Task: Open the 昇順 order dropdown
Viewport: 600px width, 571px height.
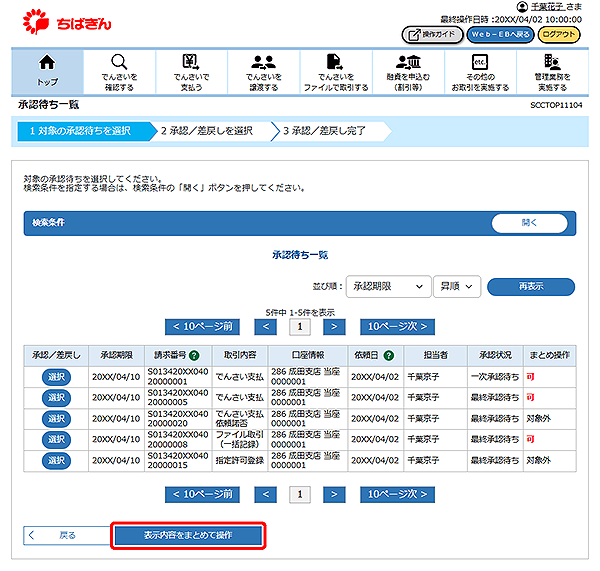Action: pos(457,286)
